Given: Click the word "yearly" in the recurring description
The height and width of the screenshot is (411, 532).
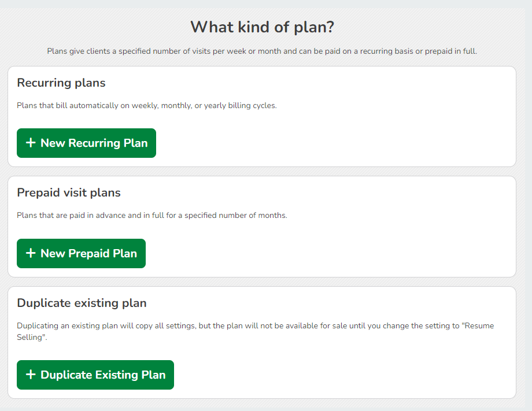Looking at the screenshot, I should [x=212, y=105].
